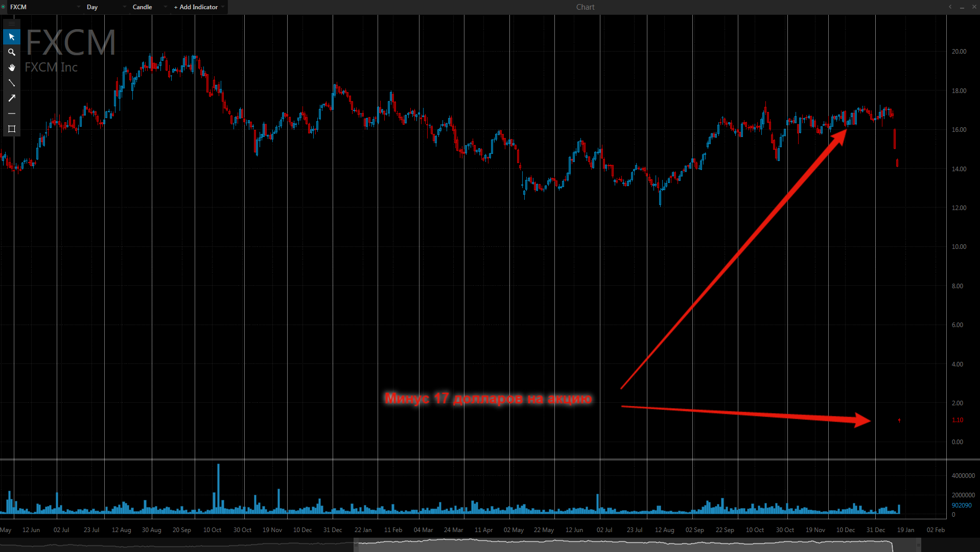
Task: Choose the horizontal line tool
Action: point(12,113)
